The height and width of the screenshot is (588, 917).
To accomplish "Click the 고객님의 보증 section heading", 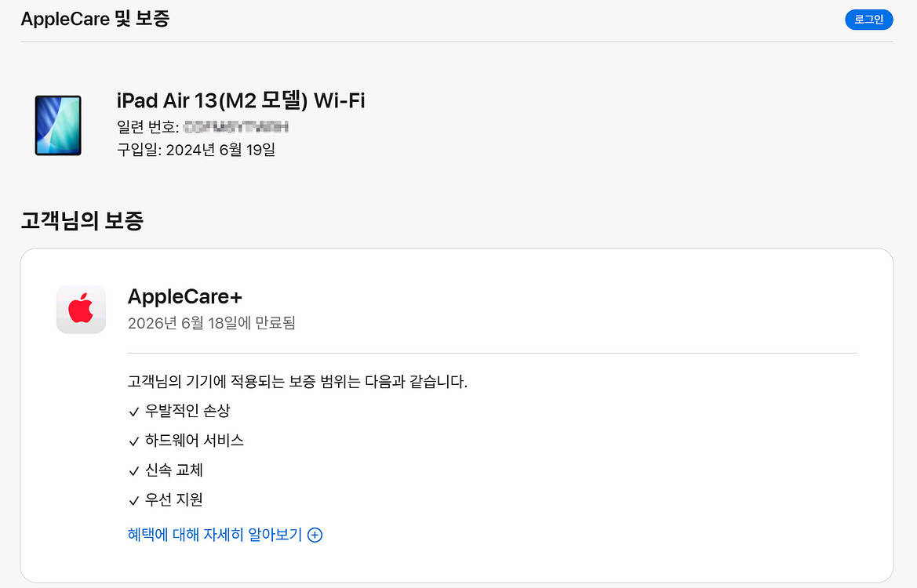I will click(82, 221).
